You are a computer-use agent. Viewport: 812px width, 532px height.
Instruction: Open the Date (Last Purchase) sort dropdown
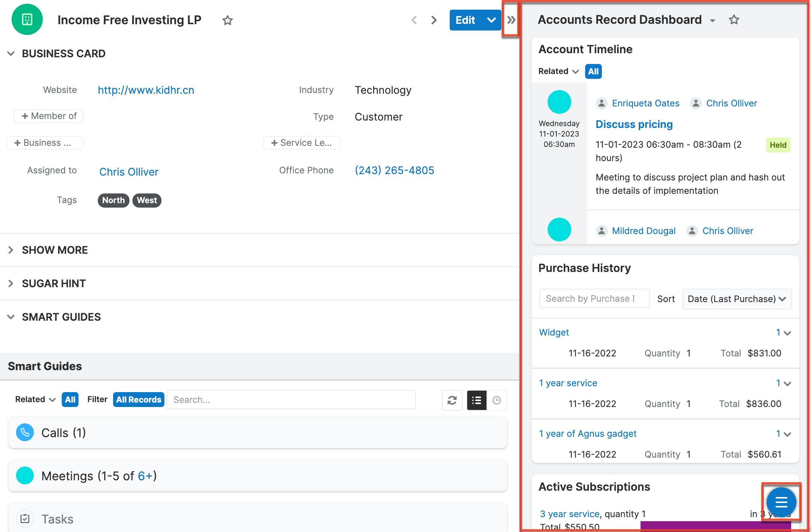click(736, 299)
